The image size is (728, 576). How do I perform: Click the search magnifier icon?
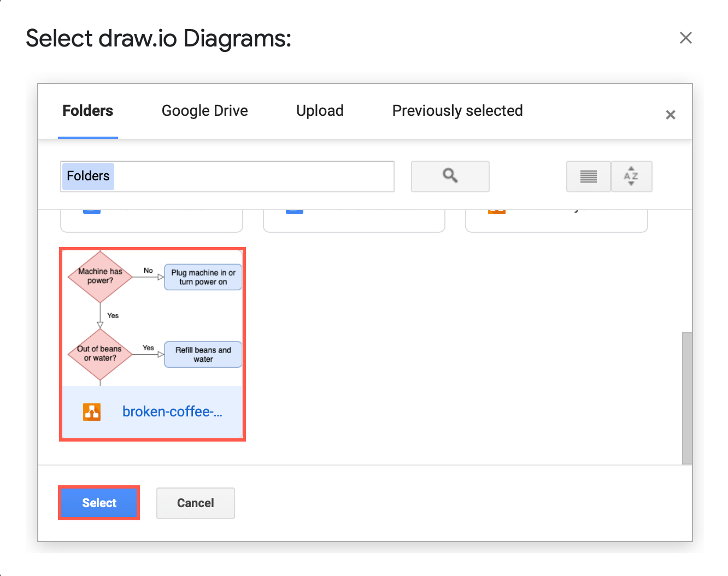coord(450,176)
